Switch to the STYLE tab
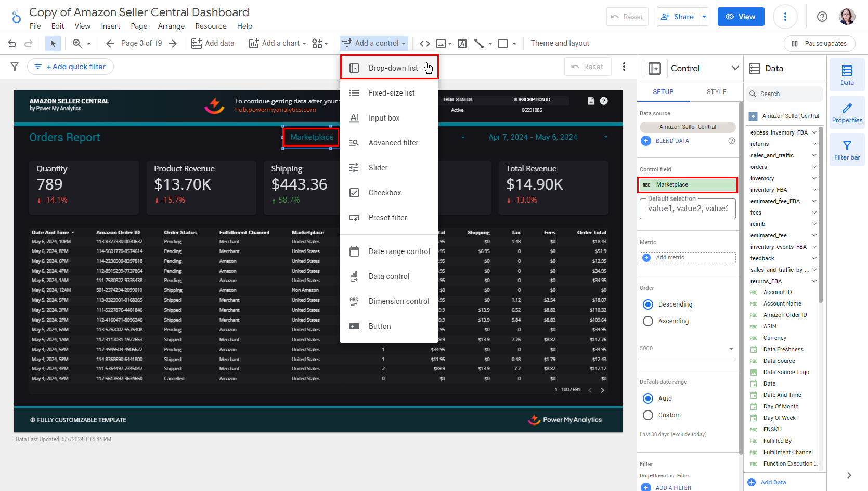This screenshot has width=868, height=491. 716,92
